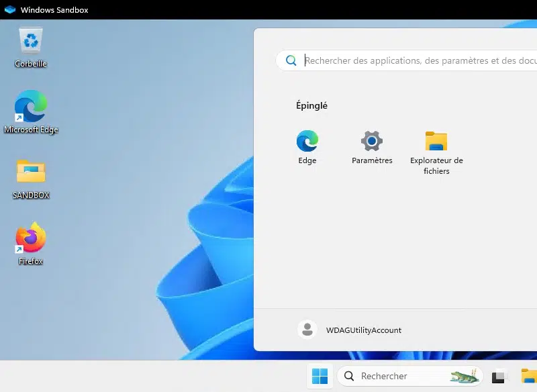The width and height of the screenshot is (537, 392).
Task: Open the WDAGUtilityAccount account name menu
Action: pyautogui.click(x=363, y=330)
